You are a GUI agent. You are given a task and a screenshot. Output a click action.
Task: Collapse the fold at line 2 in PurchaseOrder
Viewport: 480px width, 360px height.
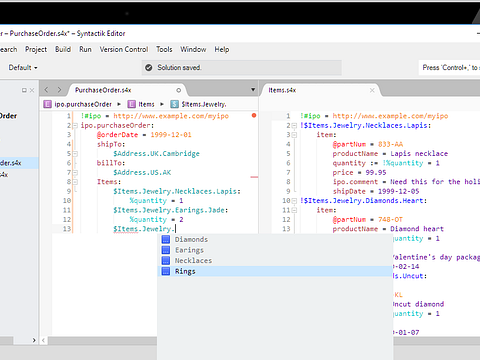(75, 126)
